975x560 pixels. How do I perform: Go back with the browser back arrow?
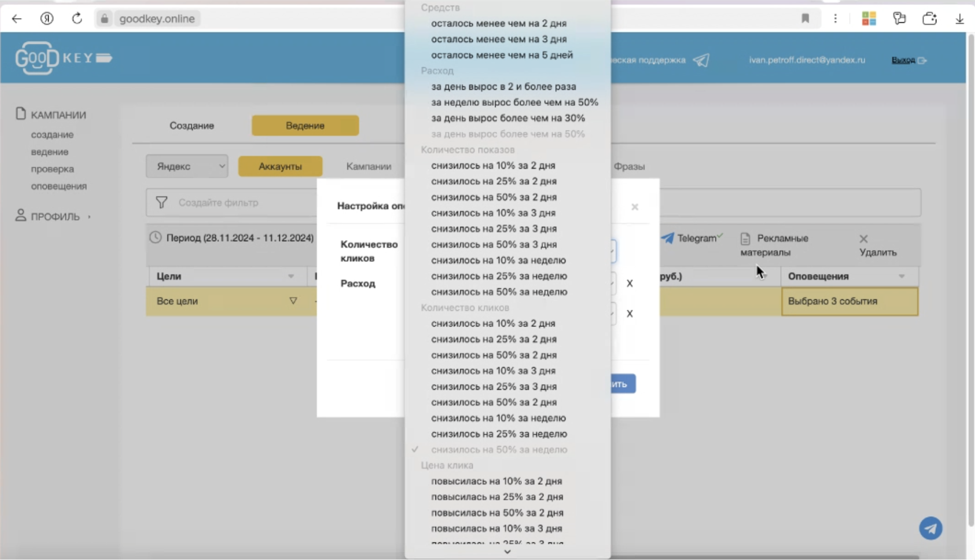(17, 19)
